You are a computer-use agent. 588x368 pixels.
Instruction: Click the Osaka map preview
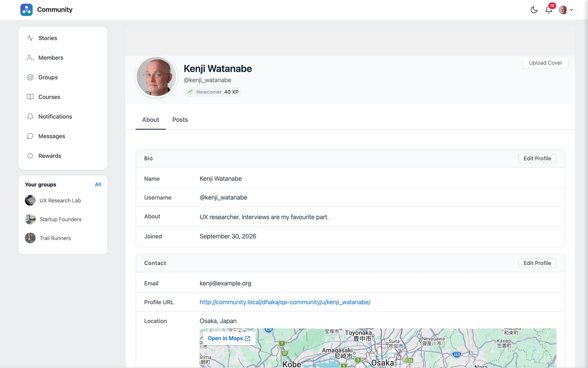pos(378,348)
